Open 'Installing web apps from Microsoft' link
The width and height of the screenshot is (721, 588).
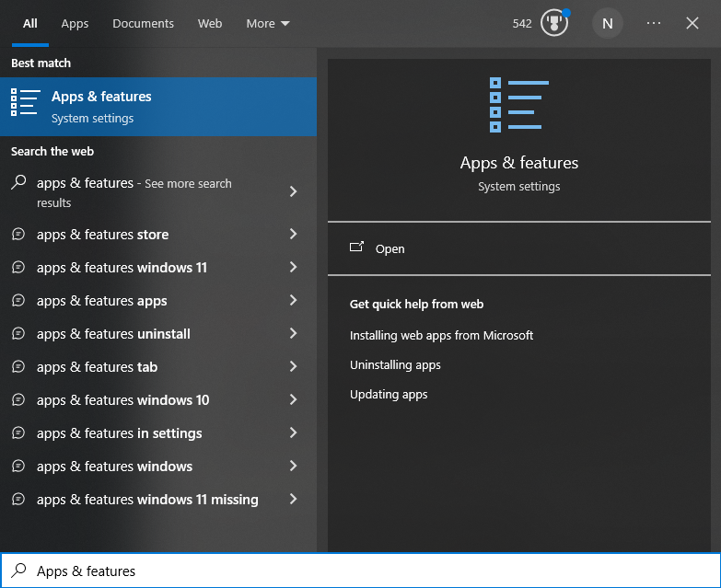pyautogui.click(x=441, y=336)
